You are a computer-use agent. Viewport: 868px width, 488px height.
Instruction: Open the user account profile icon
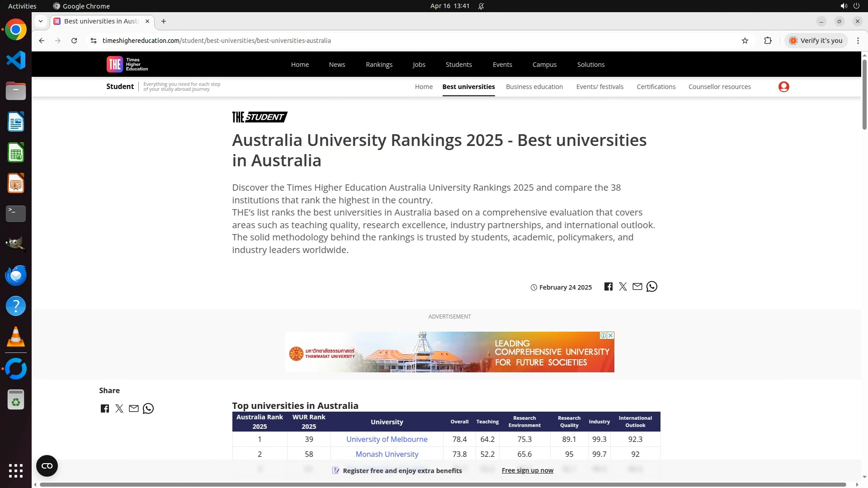click(x=784, y=87)
